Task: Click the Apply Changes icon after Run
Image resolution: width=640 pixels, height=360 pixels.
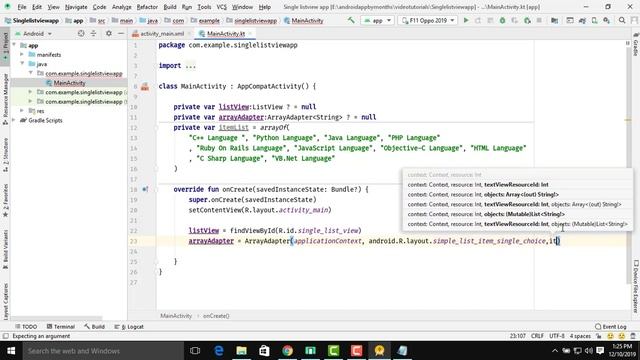Action: click(478, 20)
